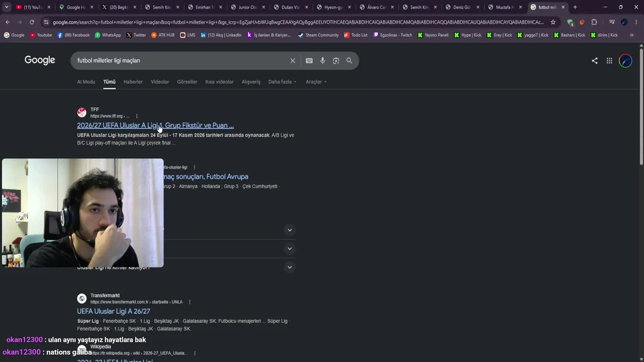Switch to AI Modu search tab

tap(86, 82)
